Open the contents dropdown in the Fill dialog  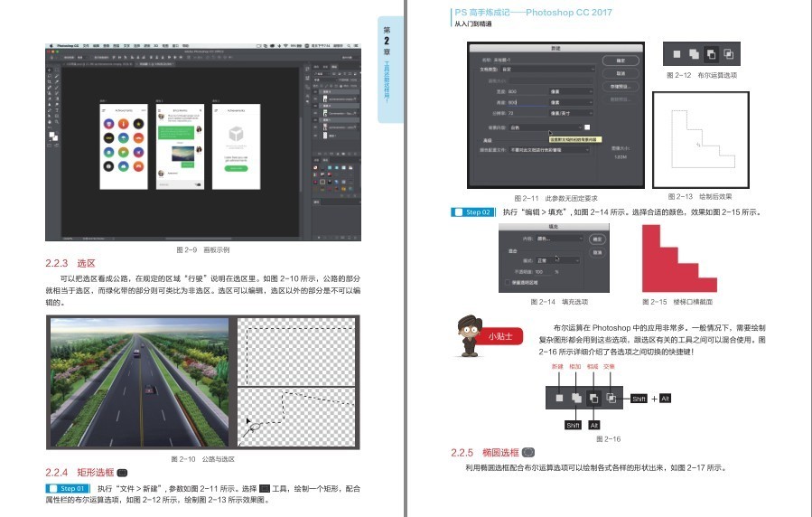coord(559,239)
